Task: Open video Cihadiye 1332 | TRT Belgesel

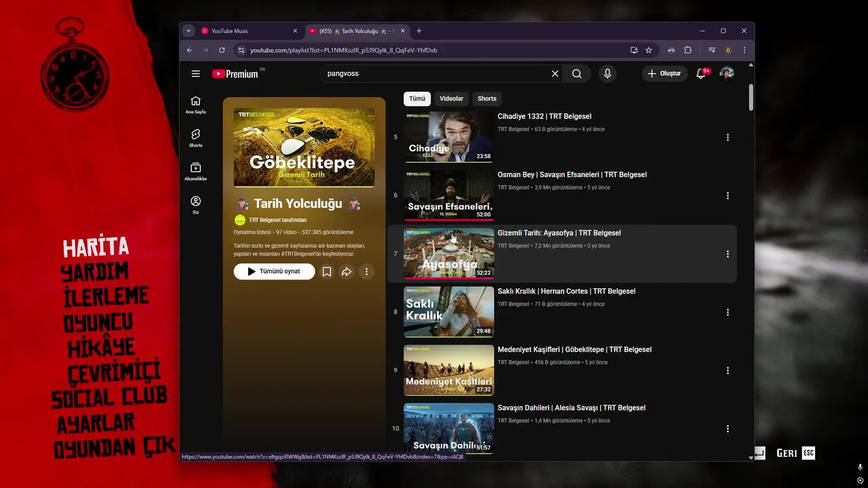Action: tap(545, 117)
